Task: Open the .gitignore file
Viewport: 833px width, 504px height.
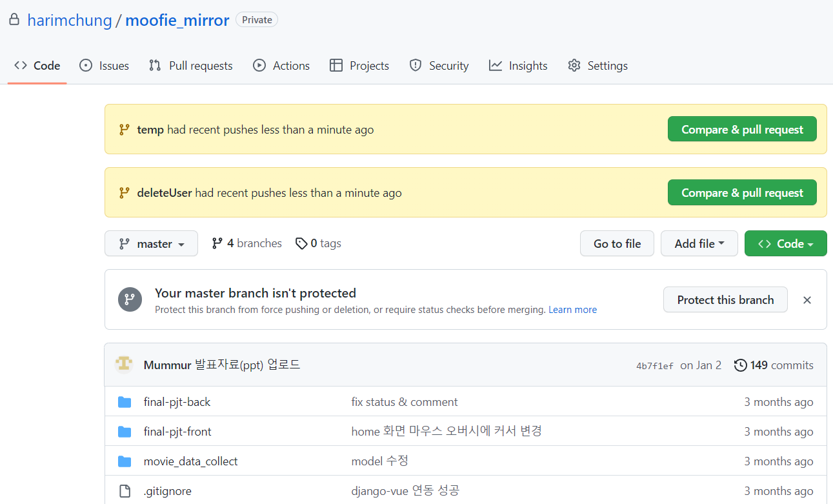Action: [x=167, y=491]
